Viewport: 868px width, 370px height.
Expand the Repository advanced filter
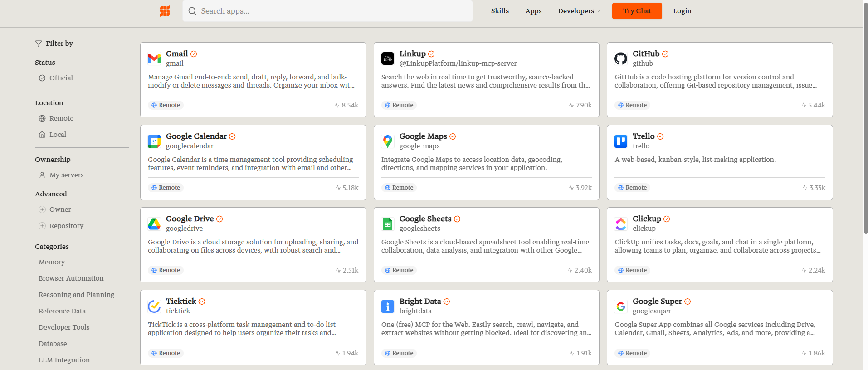click(61, 226)
